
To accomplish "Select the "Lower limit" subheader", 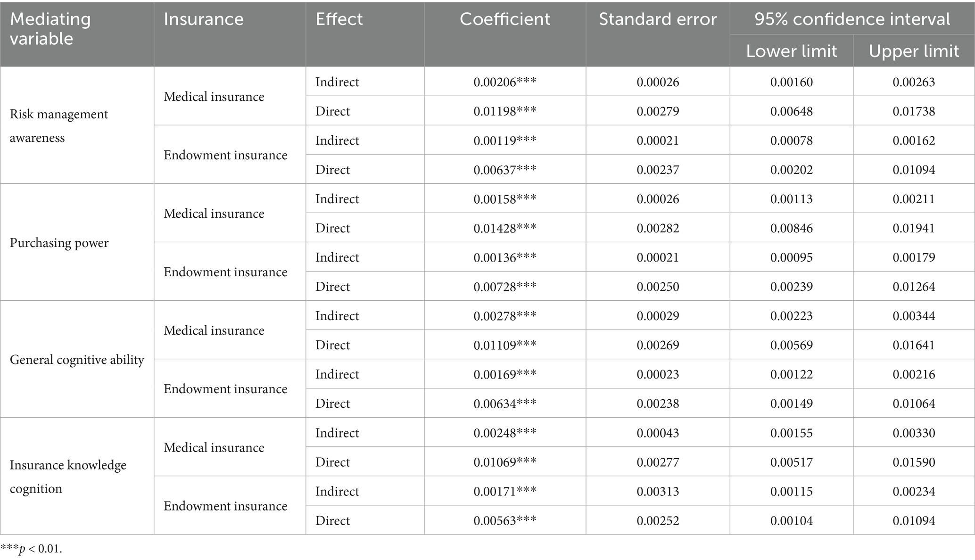I will coord(791,51).
